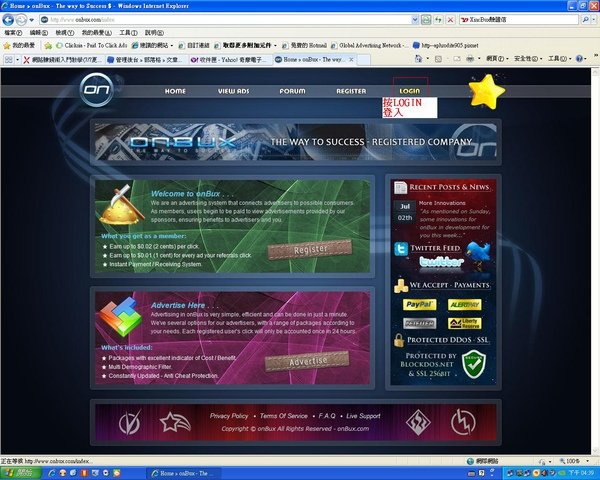Click the add to favorites bar star icon
This screenshot has width=600, height=480.
(x=48, y=46)
